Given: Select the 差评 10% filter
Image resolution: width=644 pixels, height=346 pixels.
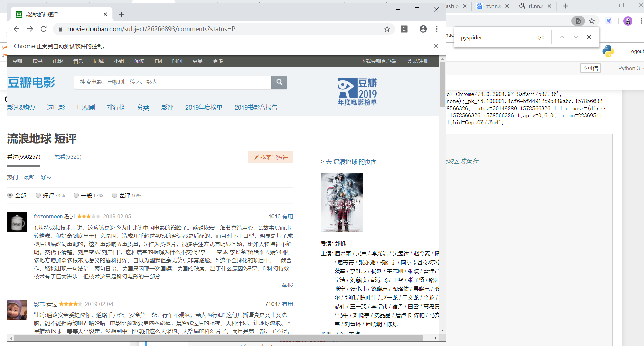Looking at the screenshot, I should pos(114,195).
